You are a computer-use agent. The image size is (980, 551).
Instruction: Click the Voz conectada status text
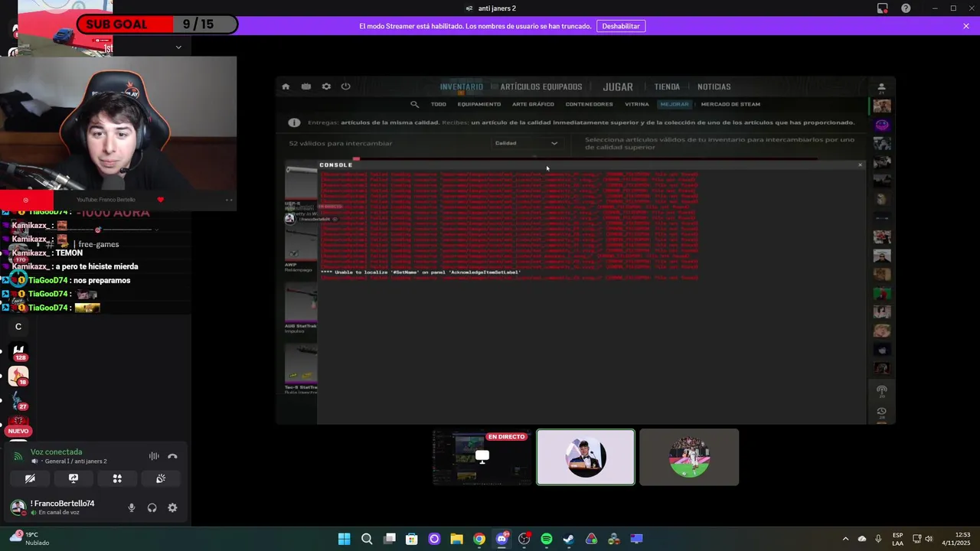(x=56, y=452)
